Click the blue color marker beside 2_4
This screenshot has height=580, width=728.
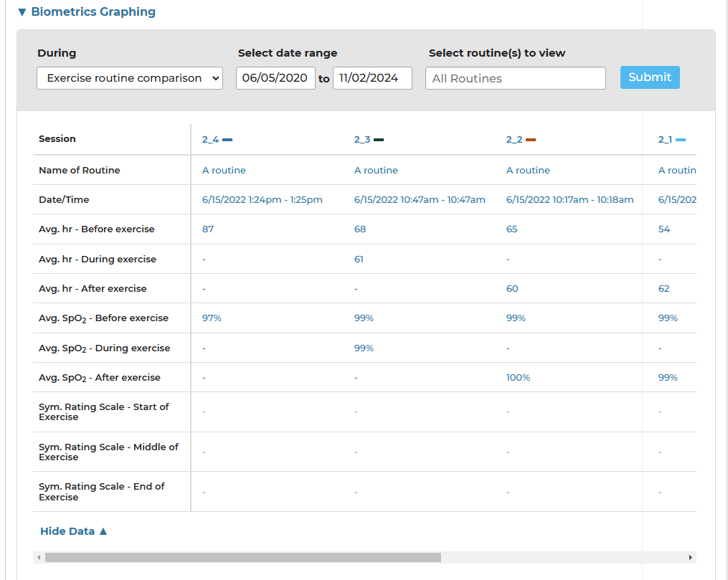(x=227, y=140)
